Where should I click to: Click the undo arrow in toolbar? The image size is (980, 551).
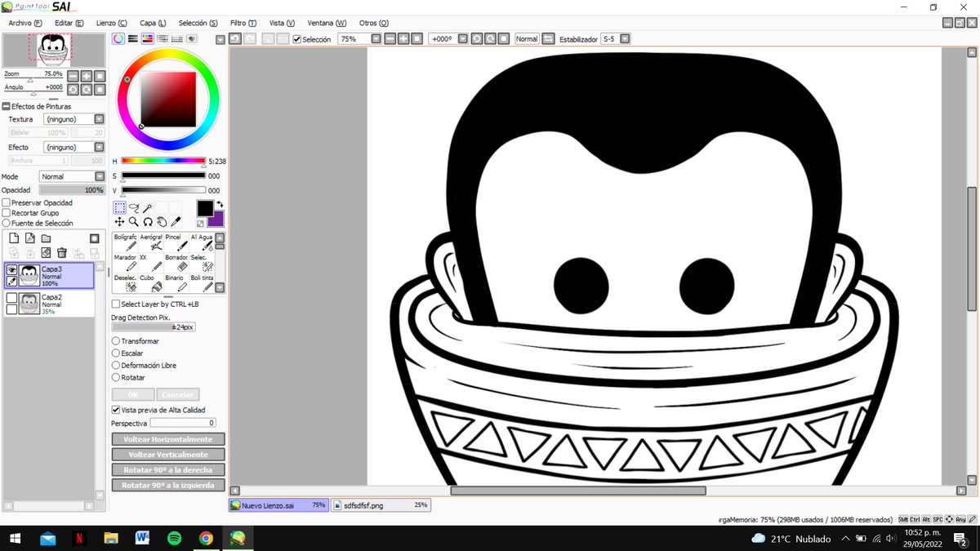[235, 38]
